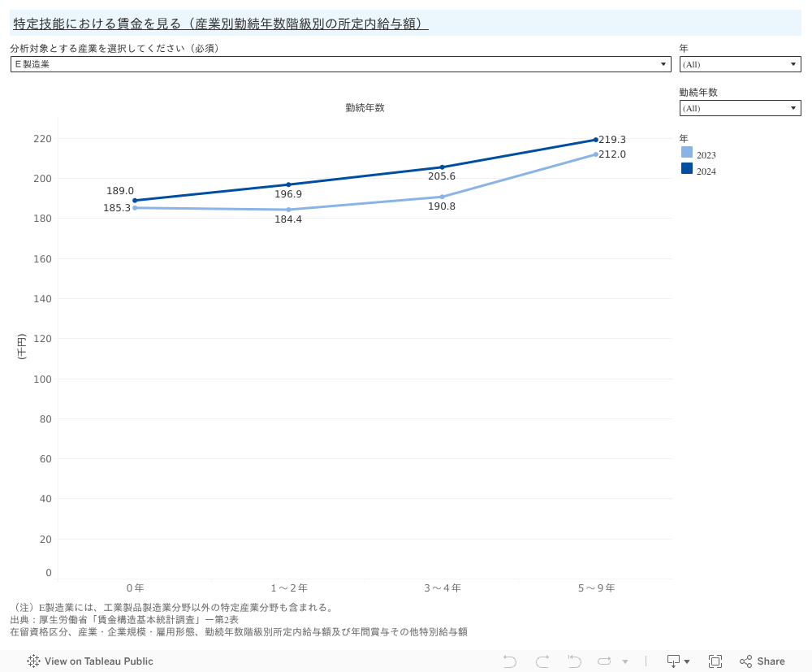Open the 勤続年数 filter dropdown

click(740, 108)
